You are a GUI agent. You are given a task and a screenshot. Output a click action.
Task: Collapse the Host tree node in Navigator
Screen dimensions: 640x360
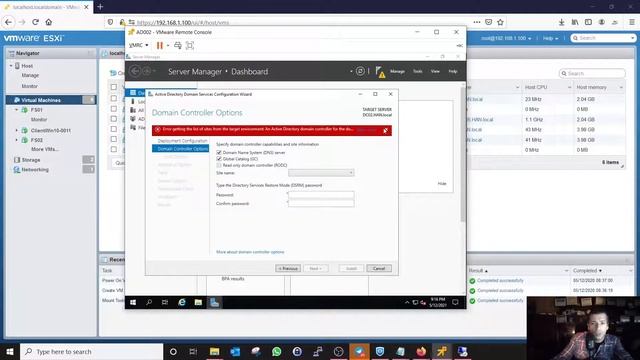(x=11, y=66)
